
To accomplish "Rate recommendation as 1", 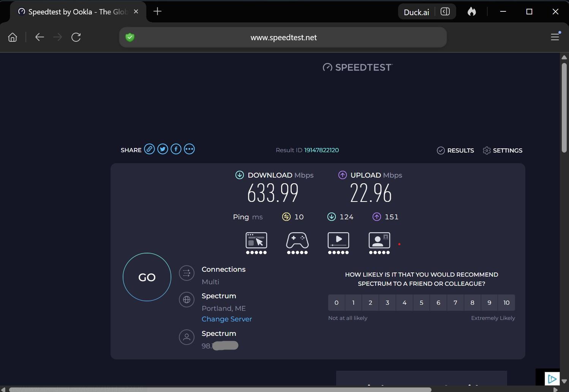I will [353, 303].
